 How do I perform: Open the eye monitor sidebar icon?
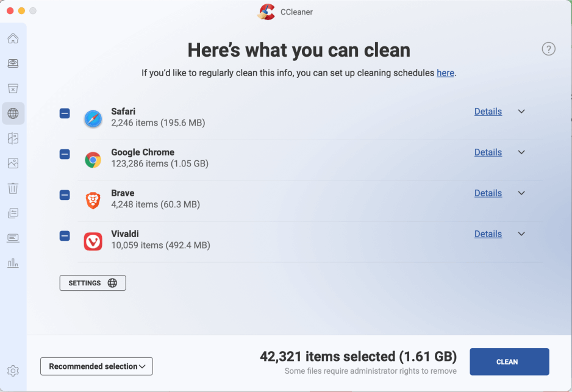pyautogui.click(x=13, y=63)
